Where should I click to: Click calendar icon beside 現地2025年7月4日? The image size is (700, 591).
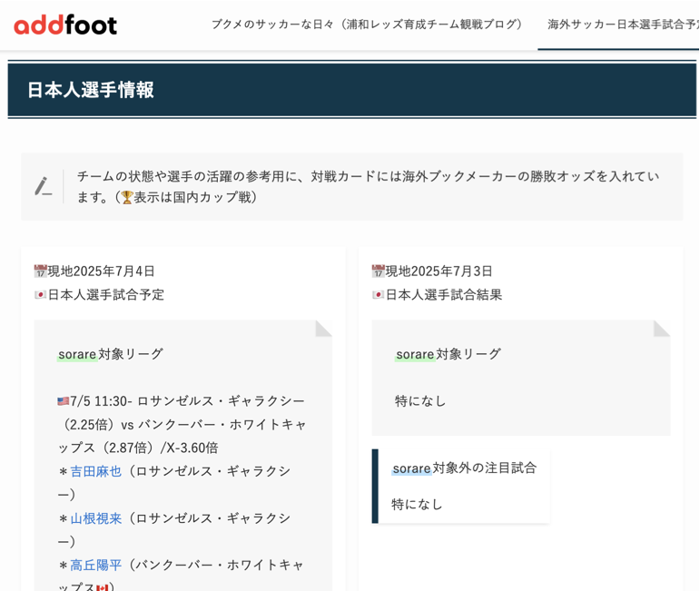tap(41, 271)
